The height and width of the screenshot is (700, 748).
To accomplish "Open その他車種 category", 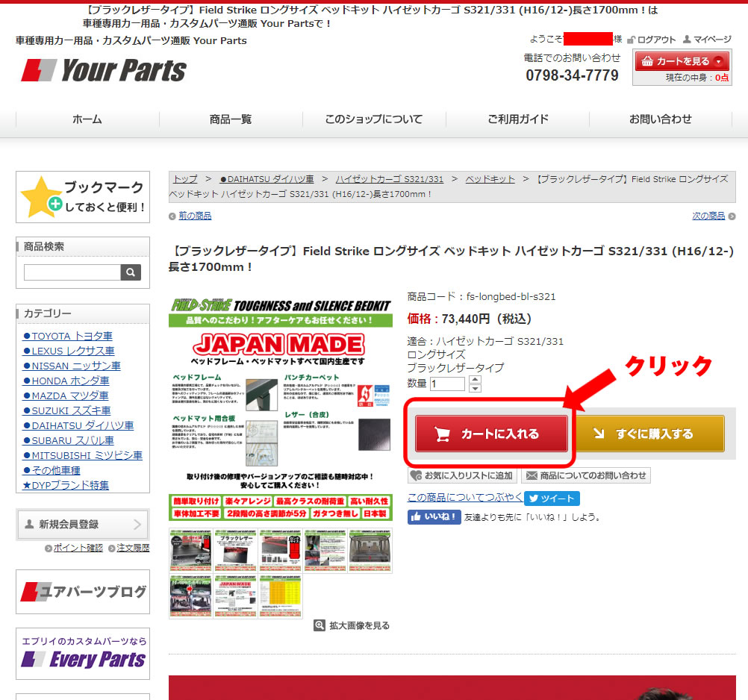I will 52,470.
